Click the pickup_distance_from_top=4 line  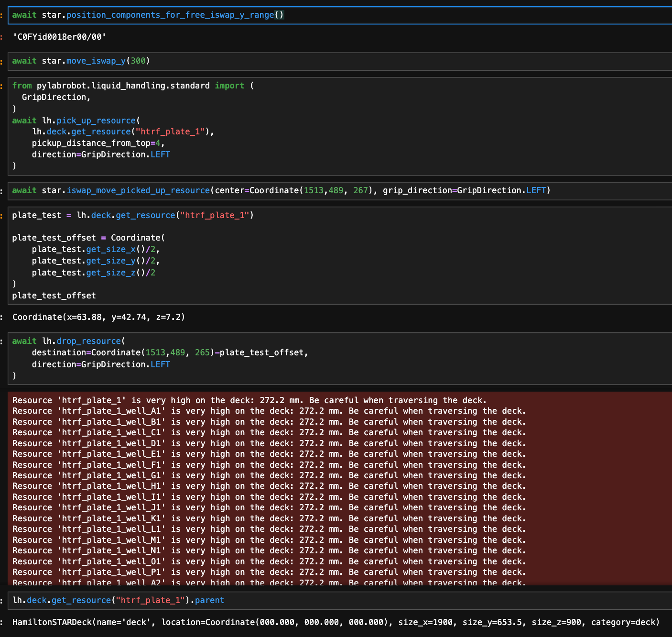pyautogui.click(x=98, y=143)
